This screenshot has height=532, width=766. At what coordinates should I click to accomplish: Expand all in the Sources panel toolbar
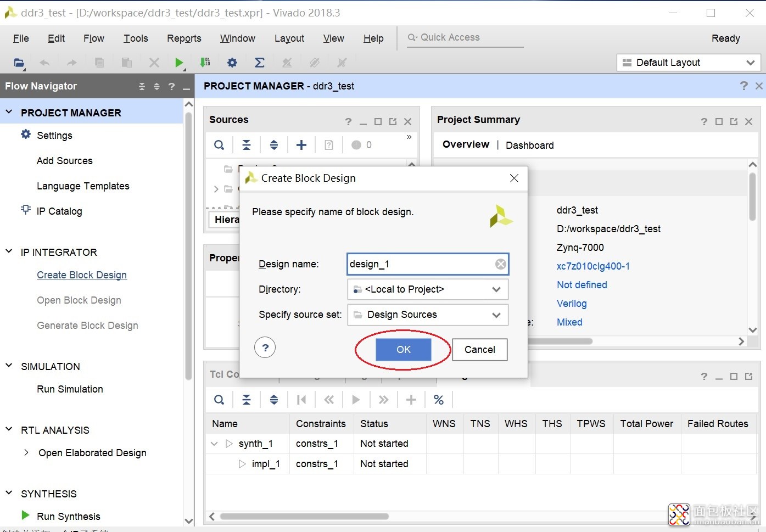pos(274,145)
